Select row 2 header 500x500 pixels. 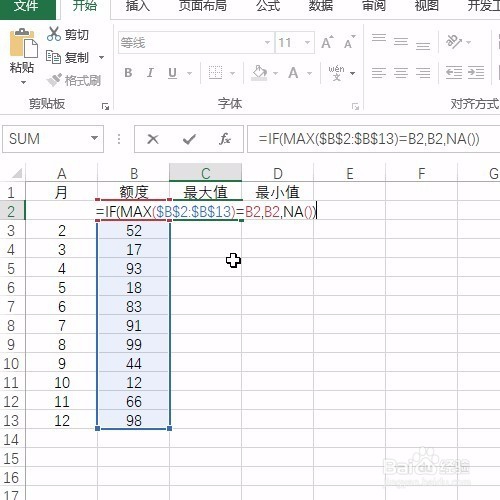(x=12, y=211)
